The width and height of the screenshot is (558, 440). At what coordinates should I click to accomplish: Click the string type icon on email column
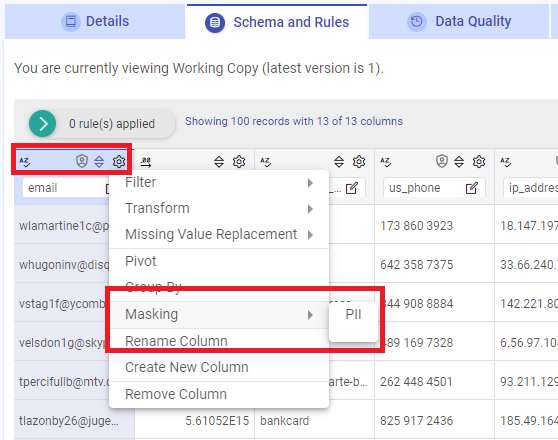point(25,162)
